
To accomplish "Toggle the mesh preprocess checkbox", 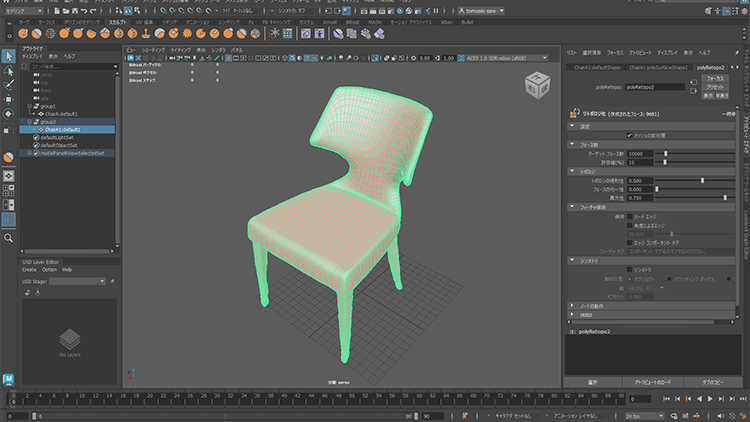I will point(629,135).
